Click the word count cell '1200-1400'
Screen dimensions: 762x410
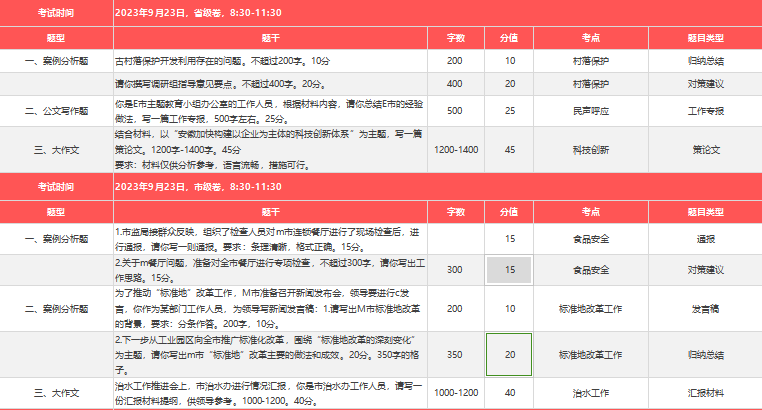click(x=455, y=149)
